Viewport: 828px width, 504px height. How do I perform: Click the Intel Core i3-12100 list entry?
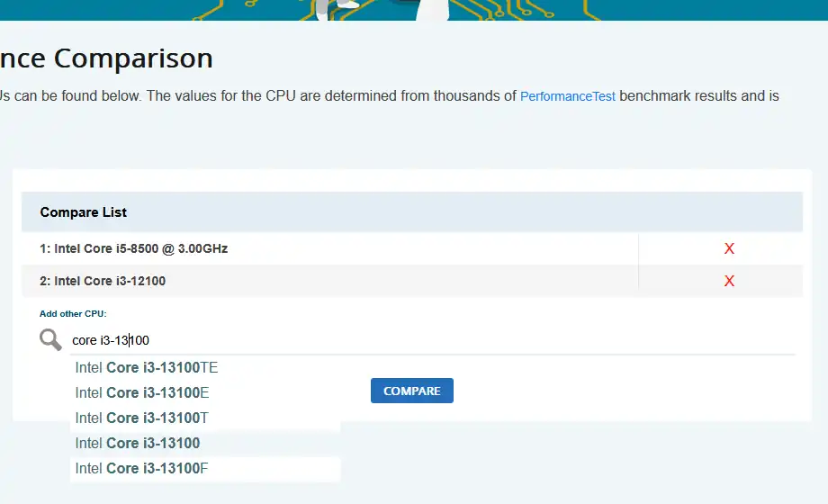click(103, 281)
